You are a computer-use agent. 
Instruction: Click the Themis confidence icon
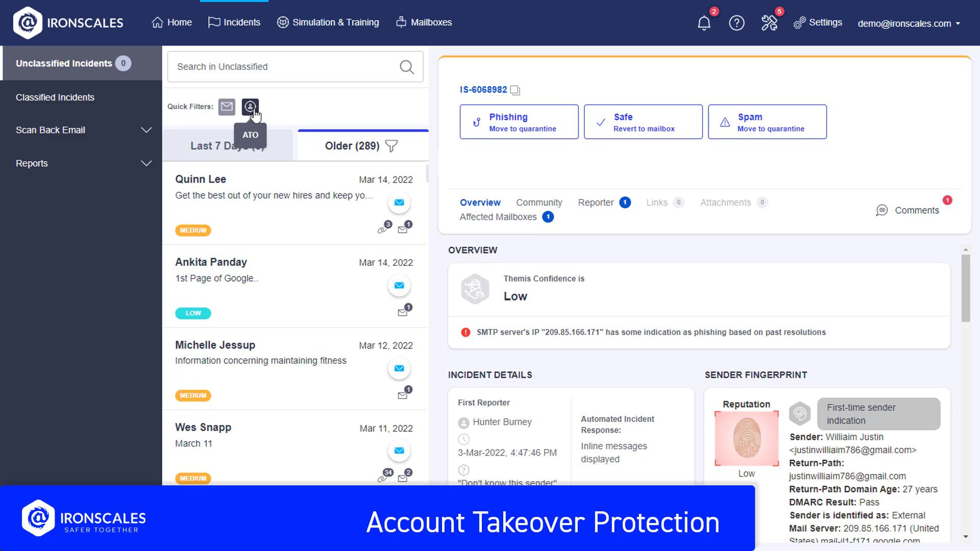click(475, 289)
